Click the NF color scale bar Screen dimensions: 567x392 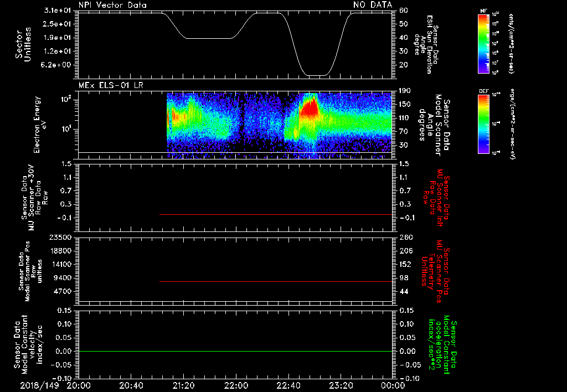484,44
